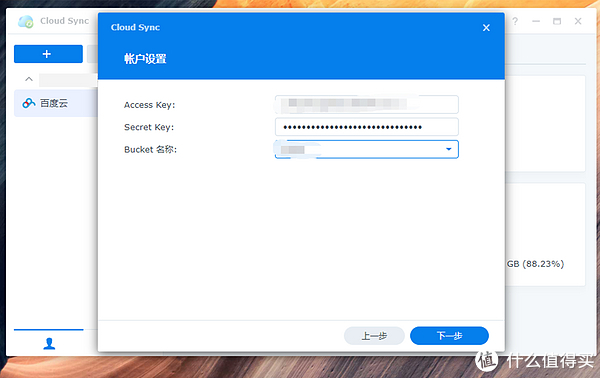
Task: Click the 下一步 next button
Action: pos(449,336)
